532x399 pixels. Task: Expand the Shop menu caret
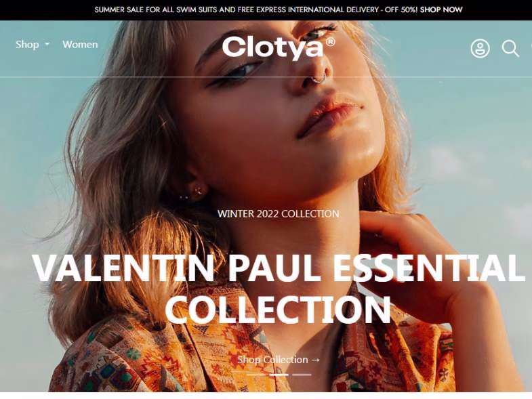(47, 45)
